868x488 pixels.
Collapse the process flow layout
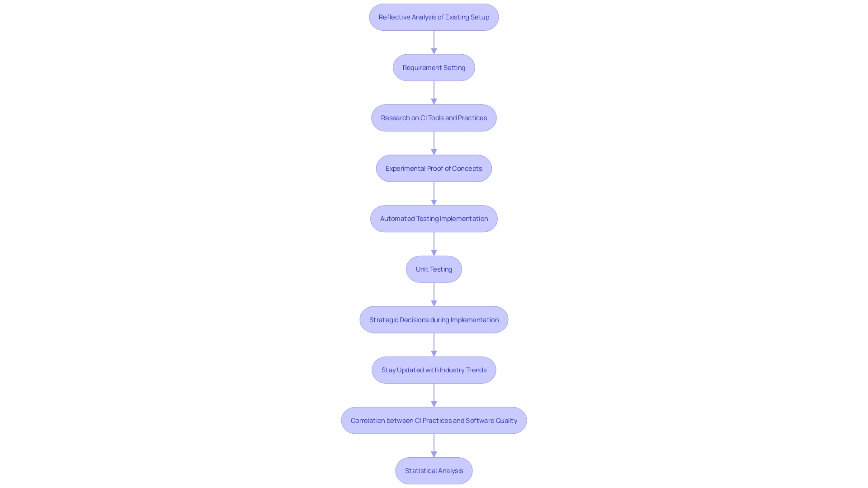coord(434,17)
